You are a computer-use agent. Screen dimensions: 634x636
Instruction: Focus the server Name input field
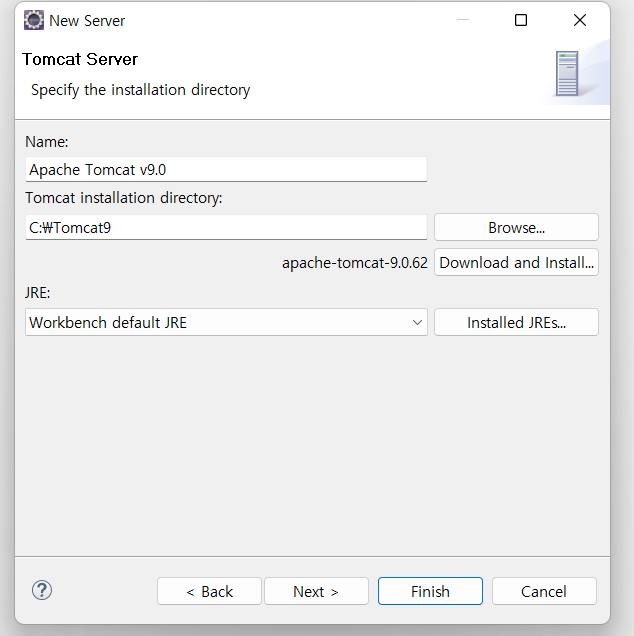(x=226, y=169)
